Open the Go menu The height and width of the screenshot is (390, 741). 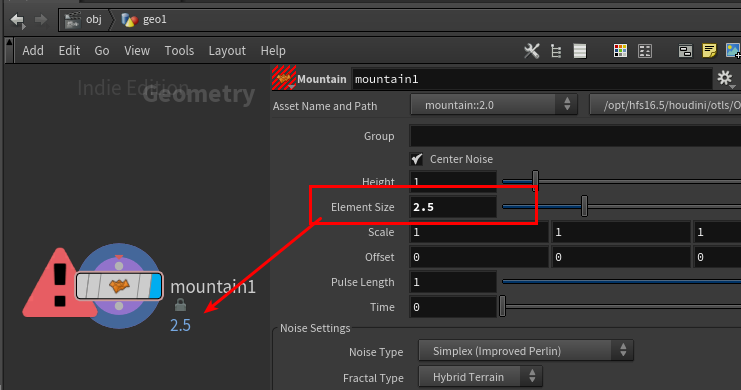[x=102, y=51]
